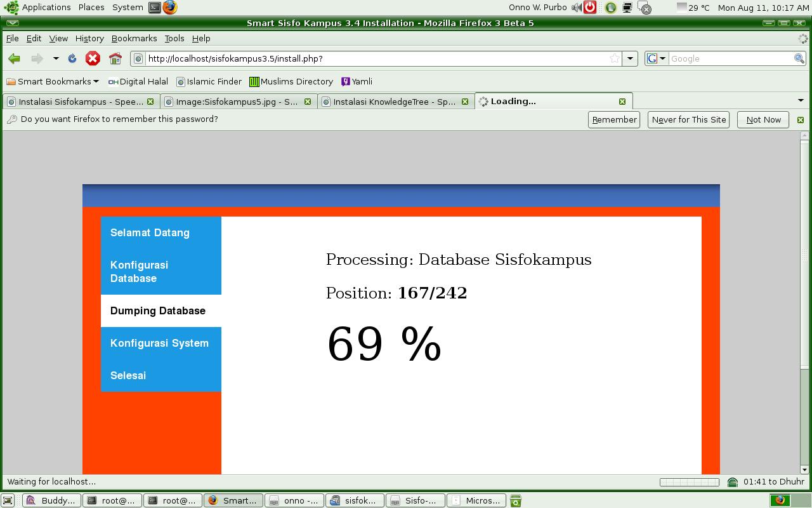Expand the URL bar history dropdown

[x=630, y=58]
